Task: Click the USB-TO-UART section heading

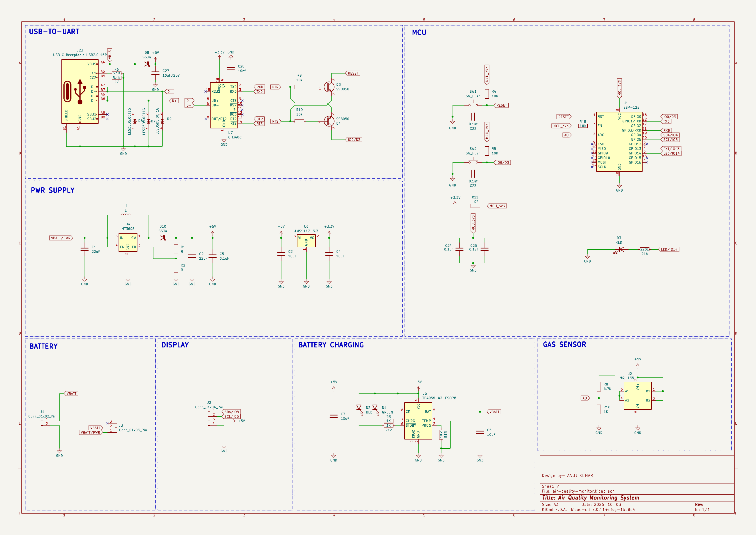Action: click(54, 32)
